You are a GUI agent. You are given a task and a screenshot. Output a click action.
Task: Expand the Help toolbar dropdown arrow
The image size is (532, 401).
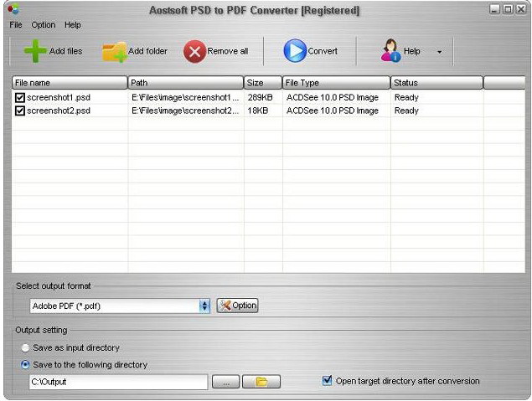(439, 52)
